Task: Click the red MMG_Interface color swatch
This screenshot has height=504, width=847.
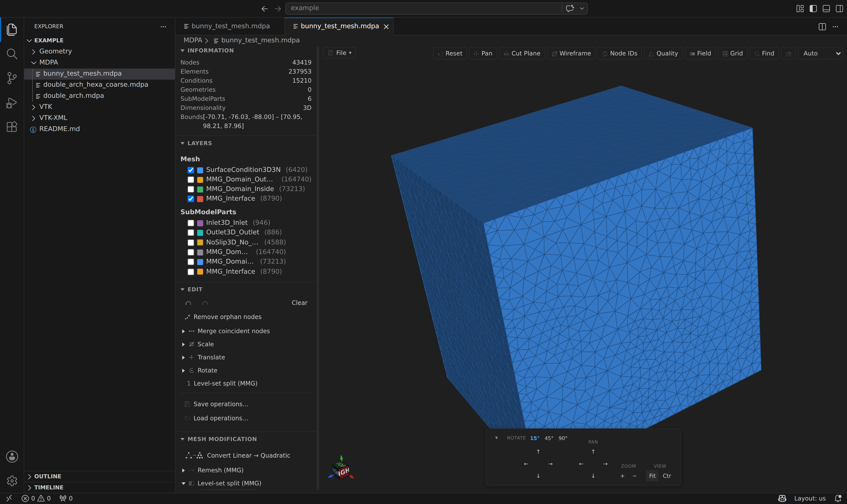Action: (200, 199)
